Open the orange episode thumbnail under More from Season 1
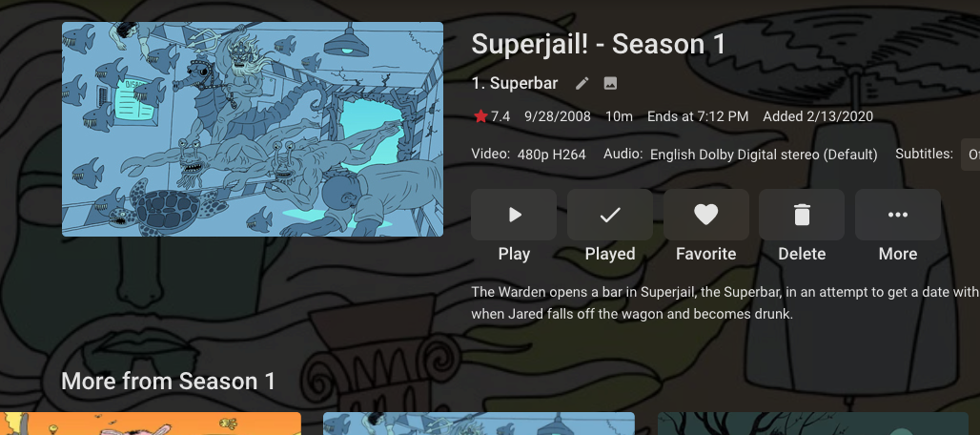 click(151, 424)
